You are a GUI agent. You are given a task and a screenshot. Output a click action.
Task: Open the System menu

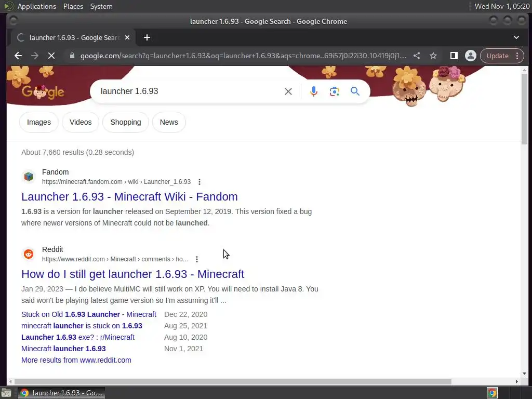point(101,6)
